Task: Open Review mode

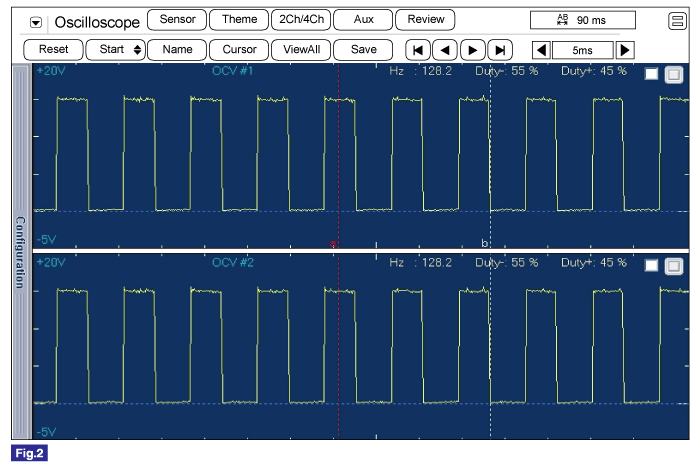Action: click(425, 20)
